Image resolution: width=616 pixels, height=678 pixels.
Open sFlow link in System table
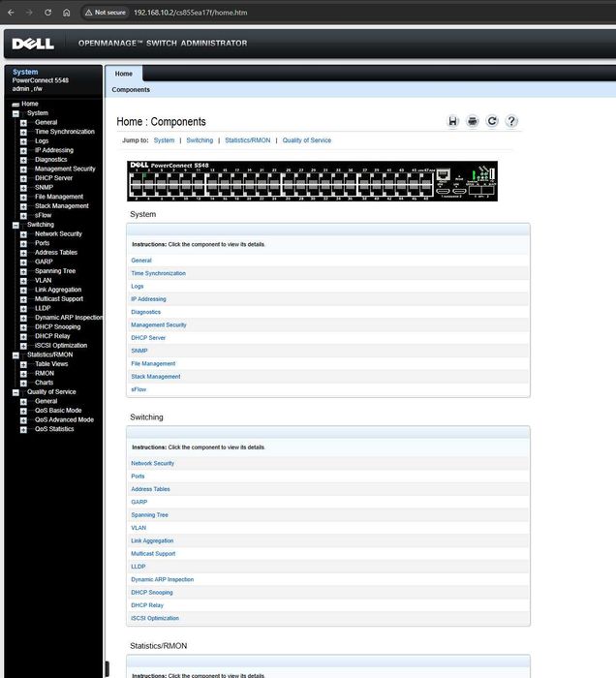coord(139,389)
